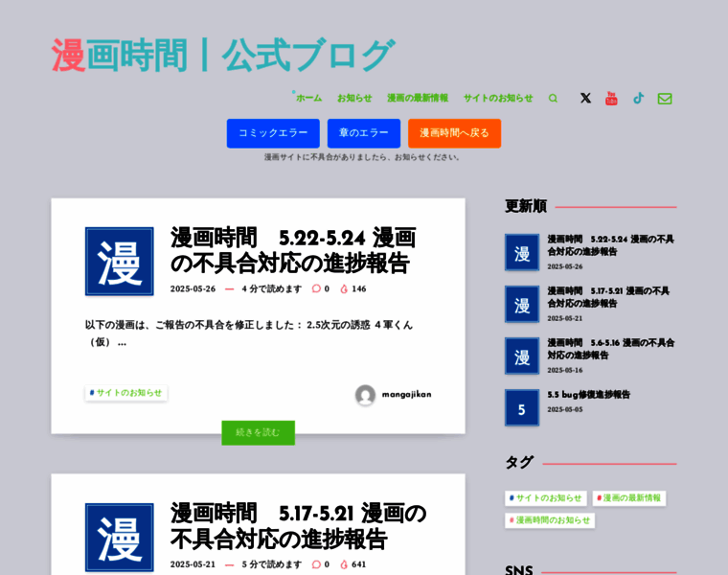Click the green 続きを読む button
This screenshot has height=575, width=728.
258,433
